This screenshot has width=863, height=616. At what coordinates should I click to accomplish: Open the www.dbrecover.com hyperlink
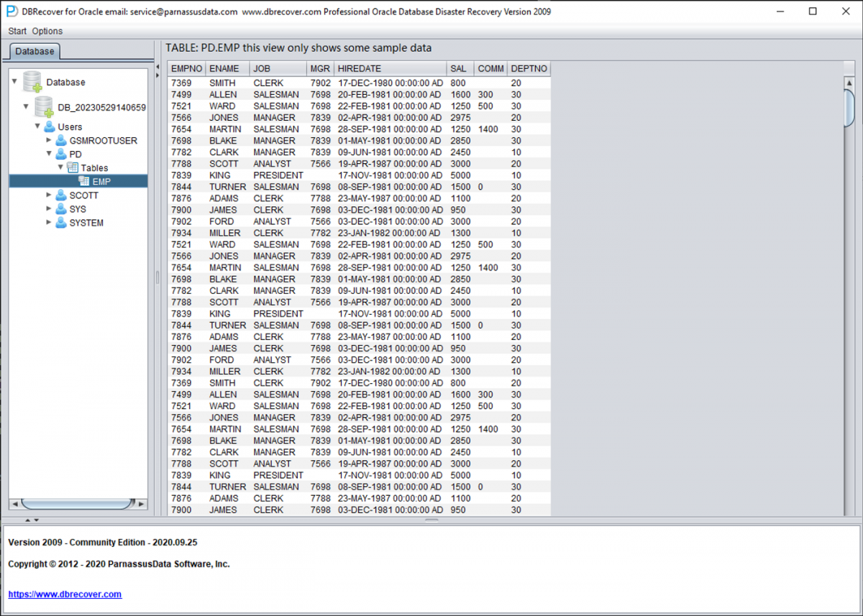(x=65, y=594)
